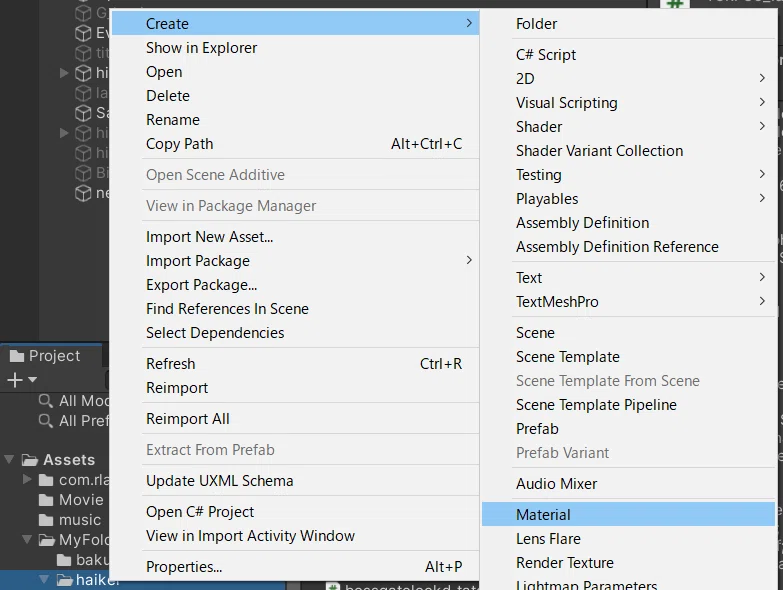Expand the Text submenu arrow
Screen dimensions: 783x590
tap(762, 277)
